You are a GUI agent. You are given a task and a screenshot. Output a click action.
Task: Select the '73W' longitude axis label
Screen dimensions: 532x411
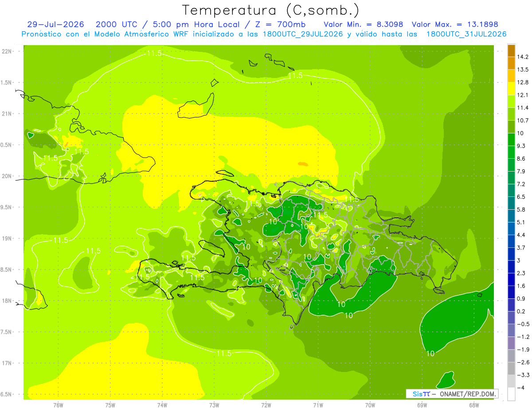[214, 405]
